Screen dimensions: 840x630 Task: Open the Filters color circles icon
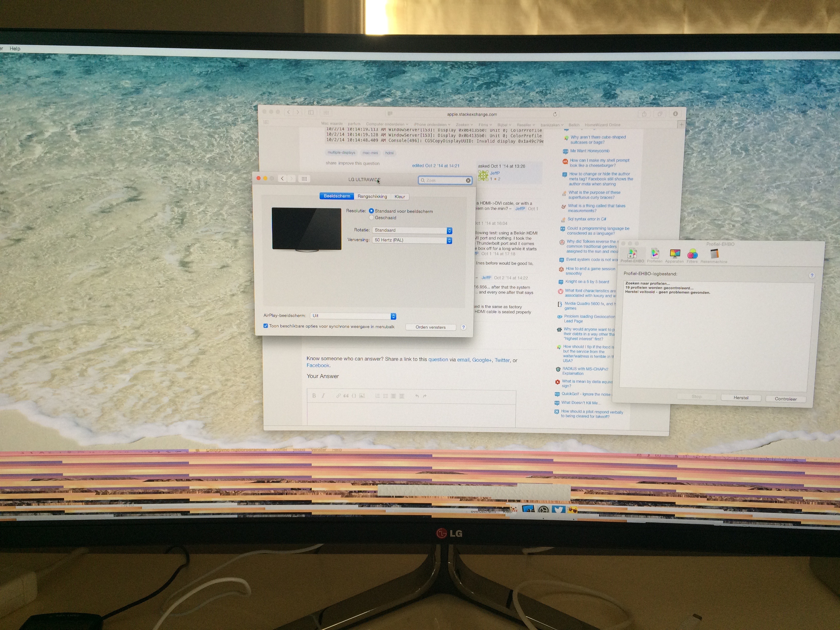point(692,254)
